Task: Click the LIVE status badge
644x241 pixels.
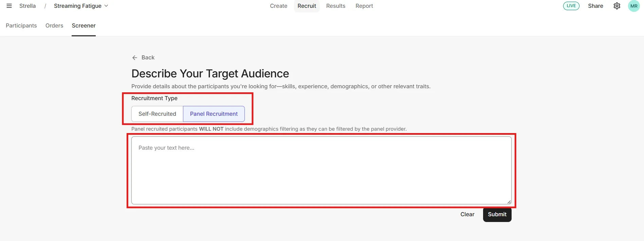Action: (x=571, y=6)
